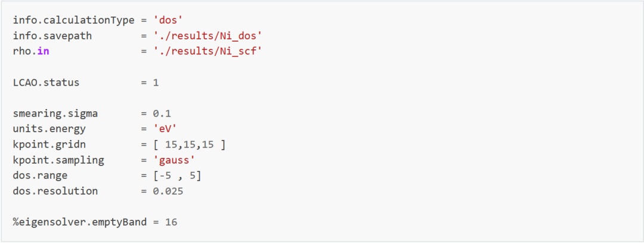644x243 pixels.
Task: Click the kpoint.gridn parameter name
Action: (49, 145)
